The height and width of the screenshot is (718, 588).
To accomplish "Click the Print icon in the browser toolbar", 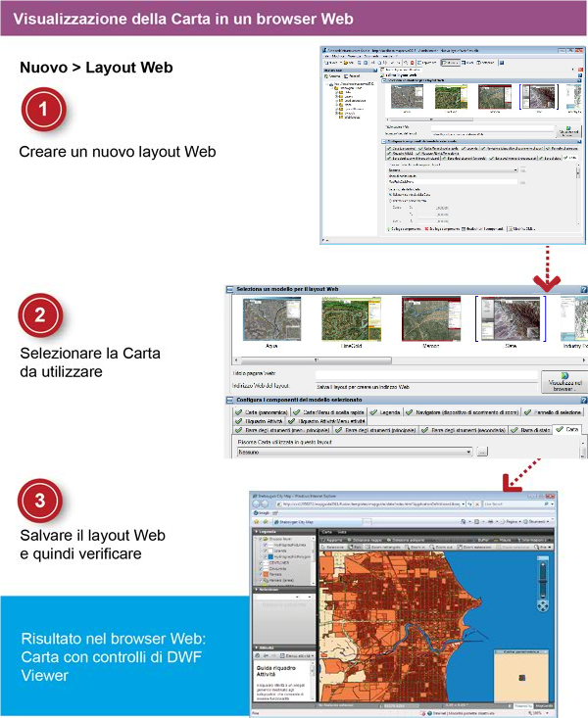I will pyautogui.click(x=491, y=521).
